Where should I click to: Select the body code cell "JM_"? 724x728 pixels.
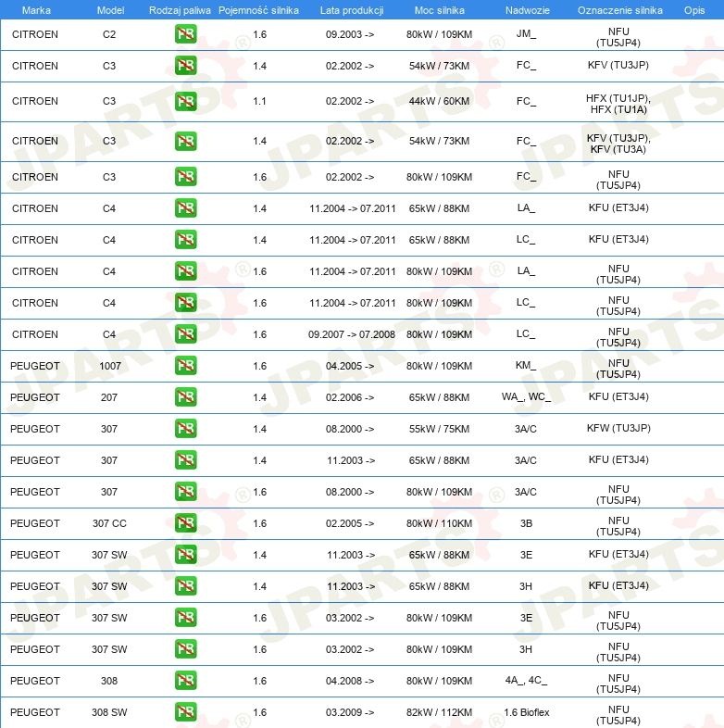pyautogui.click(x=526, y=33)
